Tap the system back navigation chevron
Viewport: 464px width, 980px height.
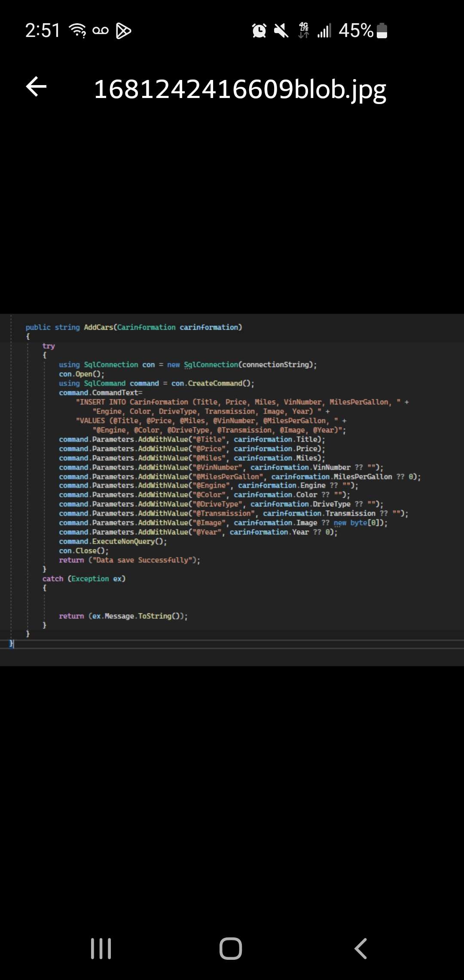point(360,948)
